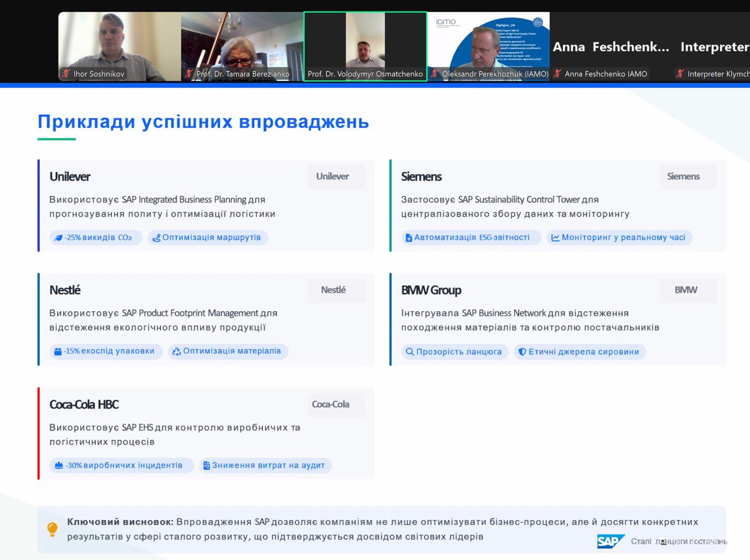Click the route icon in Оптимізація маршрутів
Screen dimensions: 750x560
(x=156, y=238)
